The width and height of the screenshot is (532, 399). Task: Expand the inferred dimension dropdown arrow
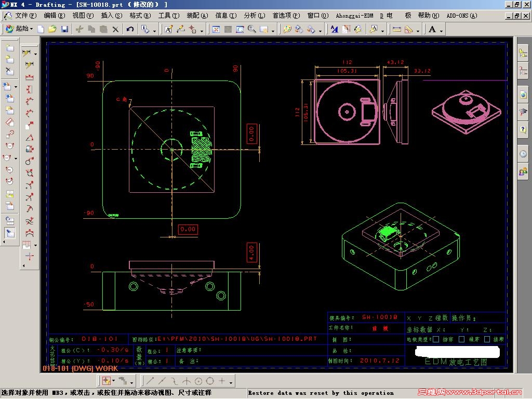click(x=35, y=54)
